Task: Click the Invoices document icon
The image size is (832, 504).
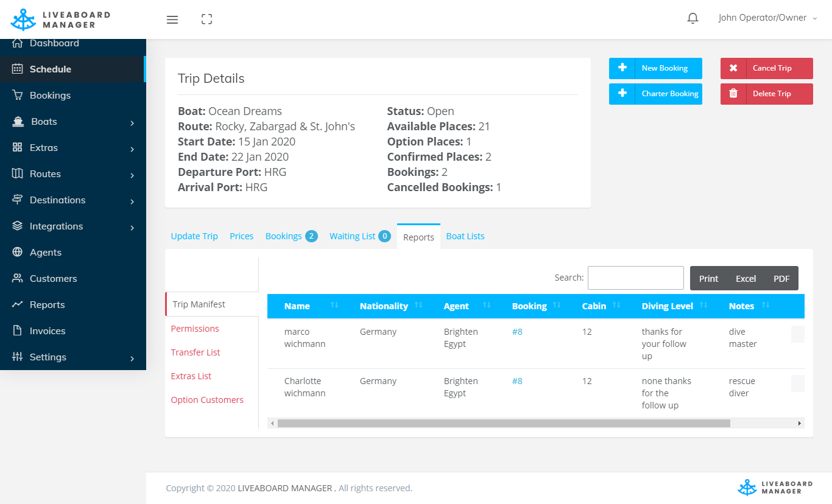Action: (x=18, y=331)
